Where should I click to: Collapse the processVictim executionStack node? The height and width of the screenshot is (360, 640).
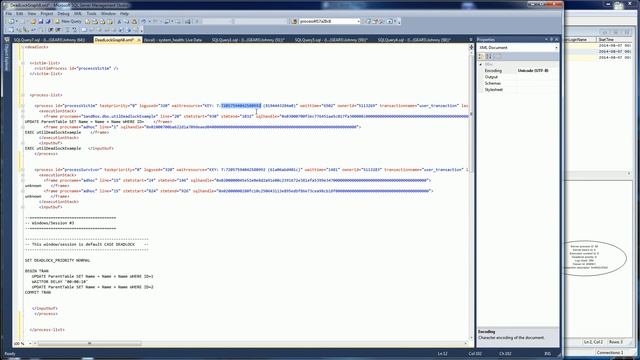[23, 111]
